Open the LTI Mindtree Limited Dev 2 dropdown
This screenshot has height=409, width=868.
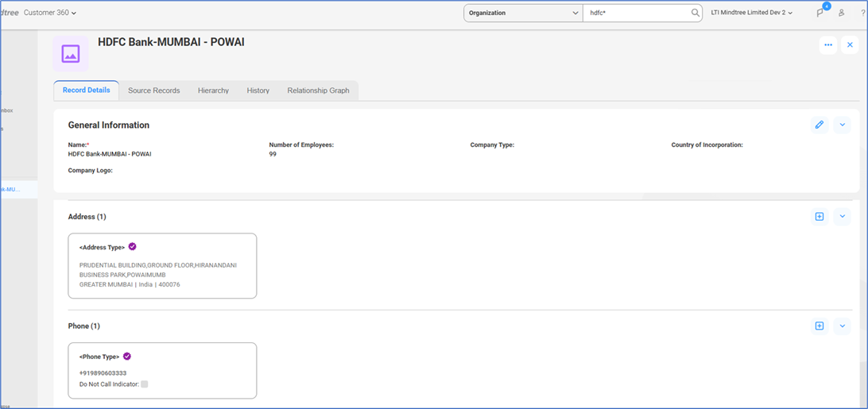[x=751, y=13]
